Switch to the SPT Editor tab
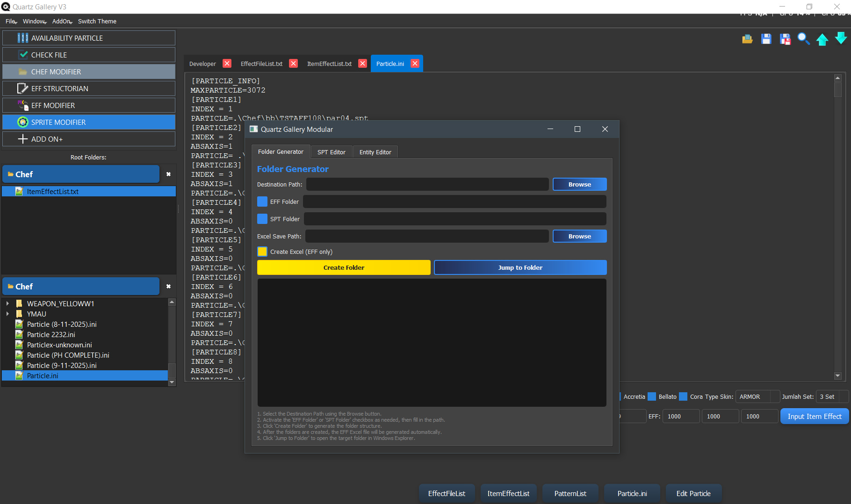Screen dimensions: 851x504 [331, 151]
